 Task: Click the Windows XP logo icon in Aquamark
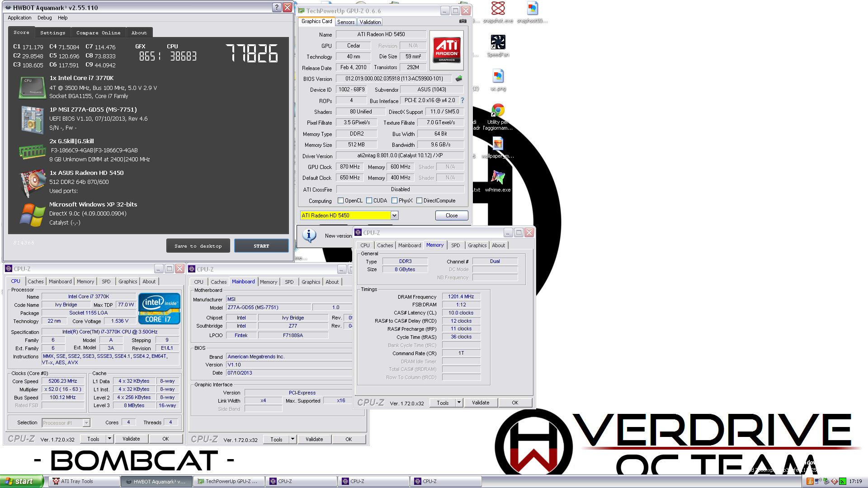point(32,214)
